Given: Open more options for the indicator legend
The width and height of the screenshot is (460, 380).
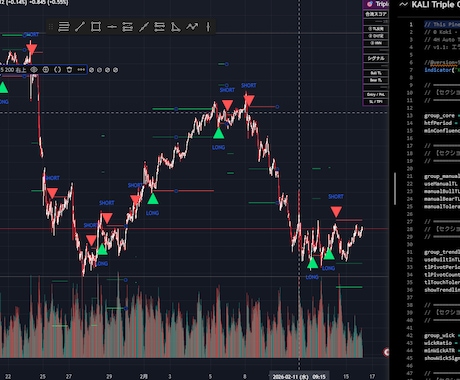Looking at the screenshot, I should pos(81,70).
